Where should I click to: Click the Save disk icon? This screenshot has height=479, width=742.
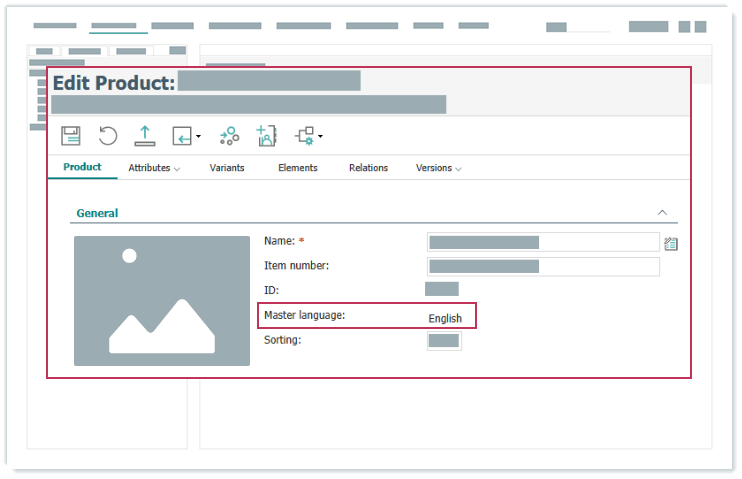point(71,136)
